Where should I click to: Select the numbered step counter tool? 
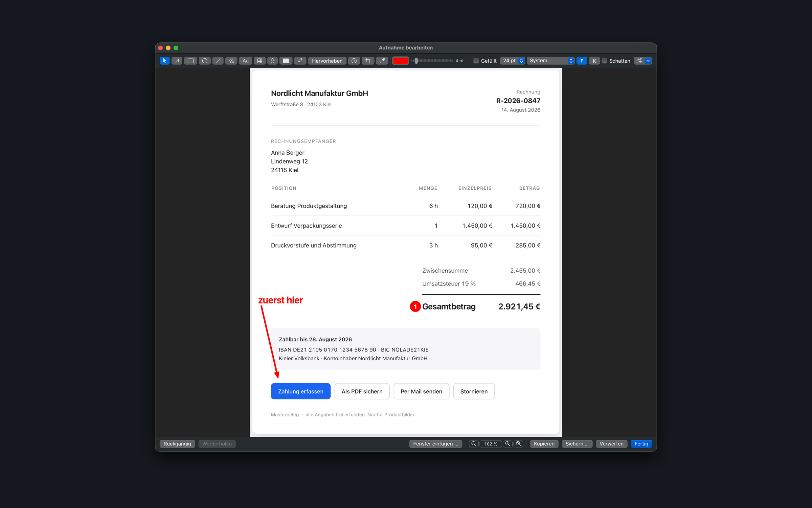pyautogui.click(x=354, y=61)
